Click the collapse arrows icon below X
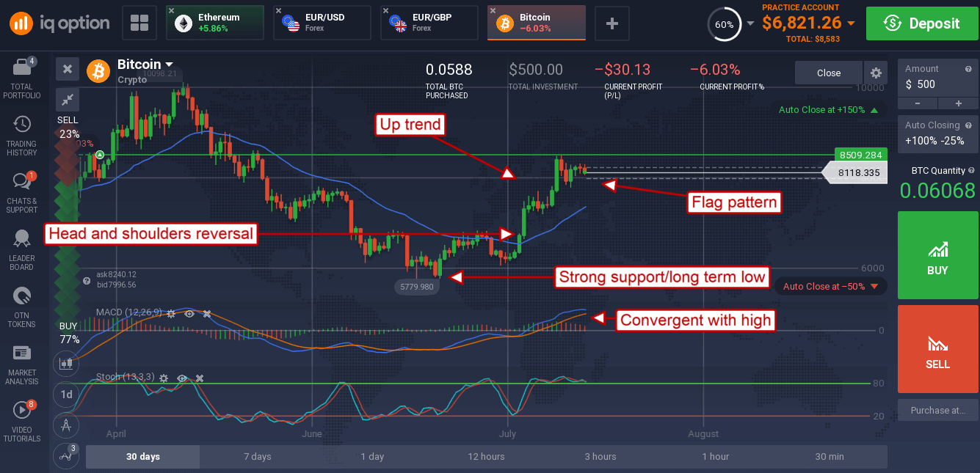980x473 pixels. point(68,98)
